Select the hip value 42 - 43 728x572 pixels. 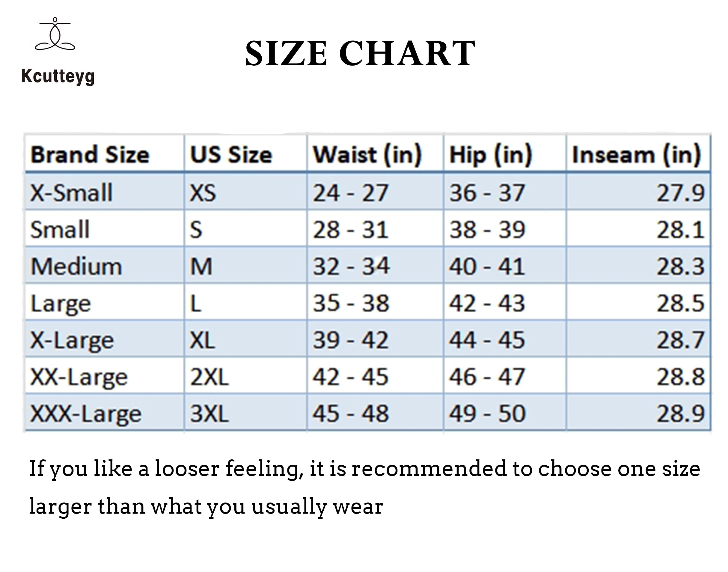coord(487,303)
